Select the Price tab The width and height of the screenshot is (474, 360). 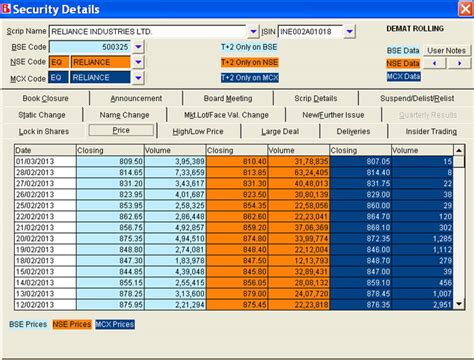pos(121,130)
